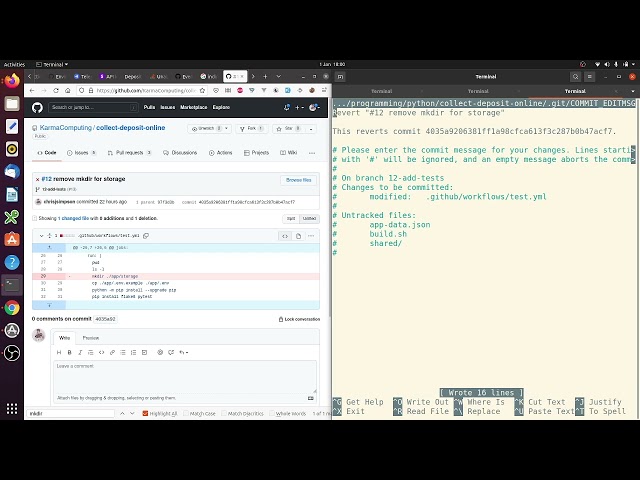Open the list all tabs dropdown
Viewport: 640px width, 480px height.
pos(278,76)
